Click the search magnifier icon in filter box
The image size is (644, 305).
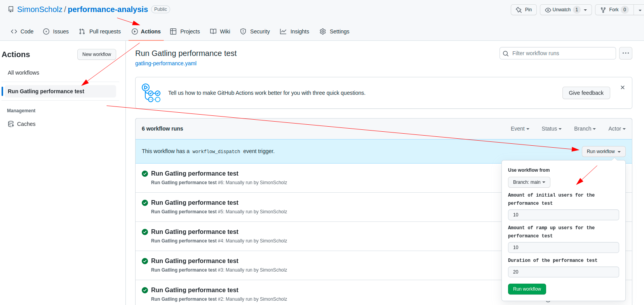506,54
